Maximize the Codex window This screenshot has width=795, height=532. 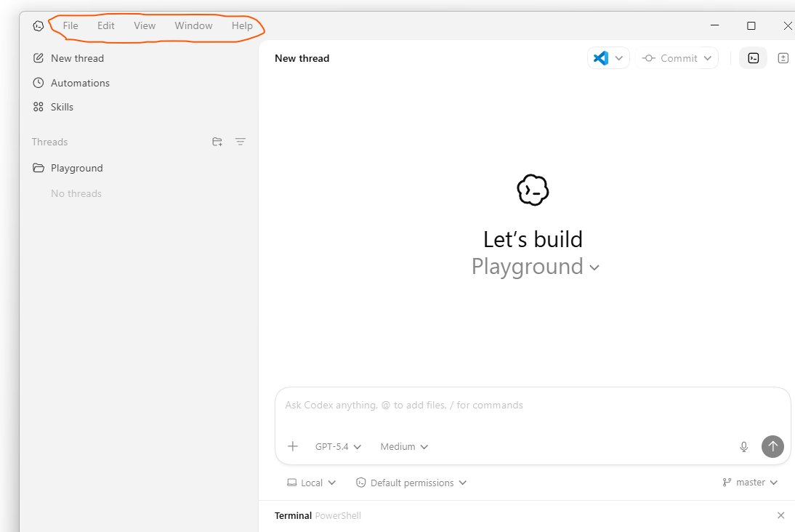tap(751, 25)
